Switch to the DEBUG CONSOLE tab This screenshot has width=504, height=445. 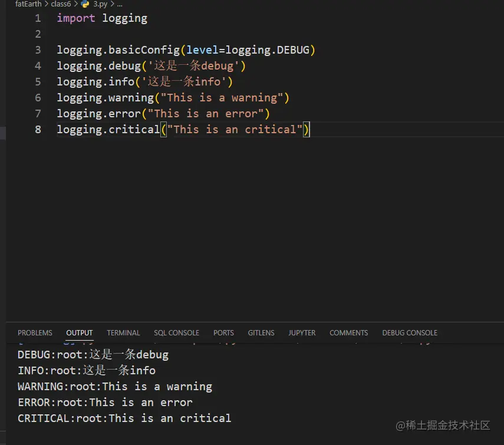[x=410, y=333]
